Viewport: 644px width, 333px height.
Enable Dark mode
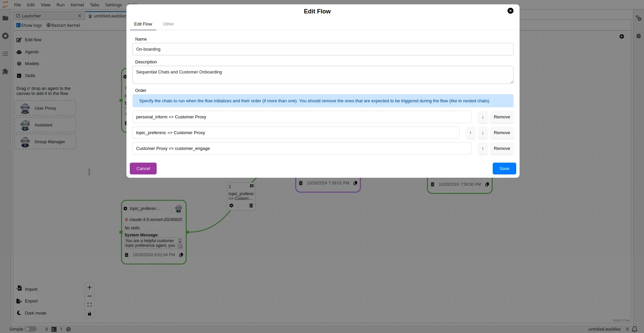point(36,313)
